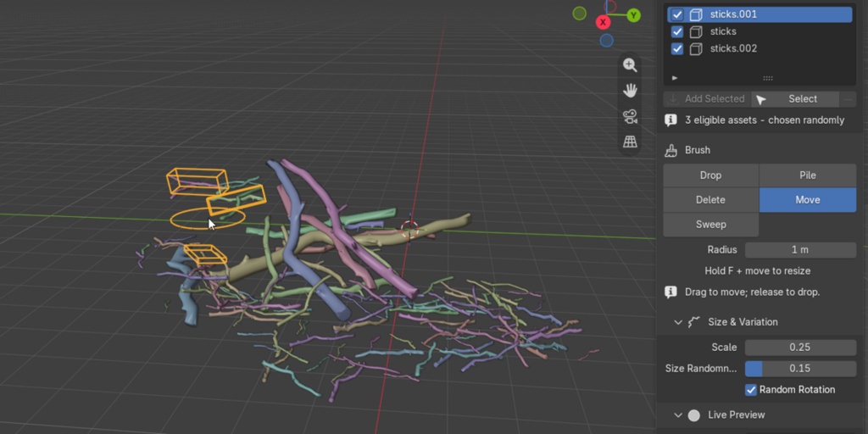Click the 3D cursor in the viewport
868x434 pixels.
409,229
